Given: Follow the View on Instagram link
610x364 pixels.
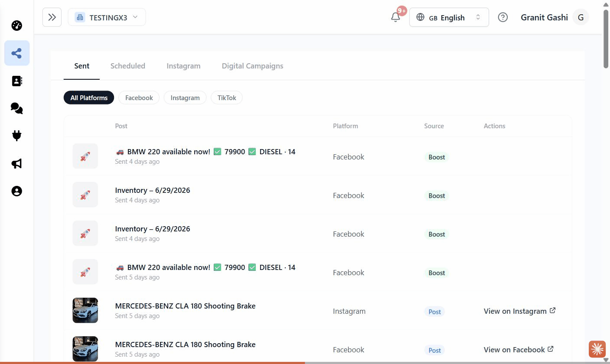Looking at the screenshot, I should coord(520,311).
